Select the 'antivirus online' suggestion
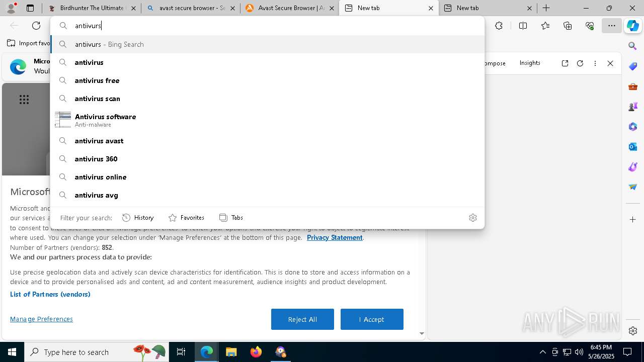 point(267,177)
